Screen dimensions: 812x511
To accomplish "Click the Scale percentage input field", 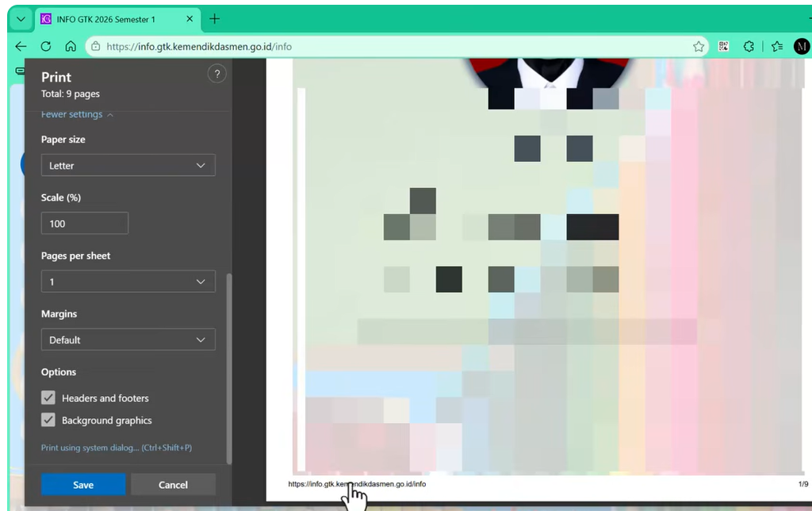I will pyautogui.click(x=84, y=223).
